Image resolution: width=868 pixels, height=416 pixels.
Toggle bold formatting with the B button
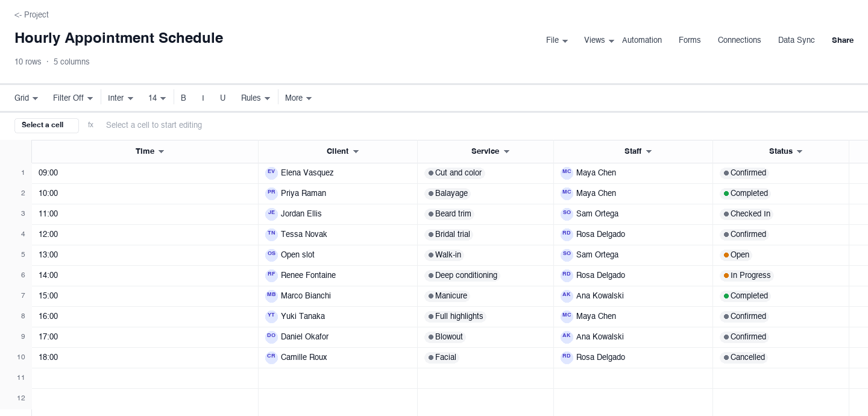[x=183, y=98]
